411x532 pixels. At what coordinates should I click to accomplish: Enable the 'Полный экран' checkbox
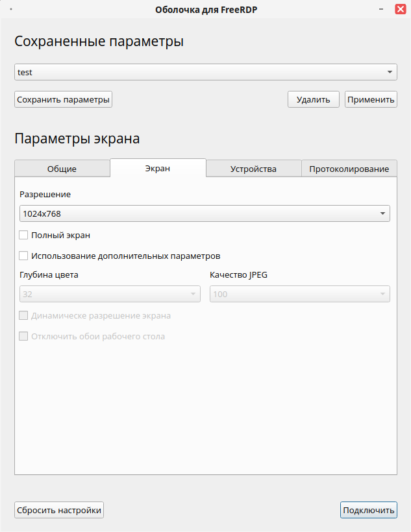(24, 236)
